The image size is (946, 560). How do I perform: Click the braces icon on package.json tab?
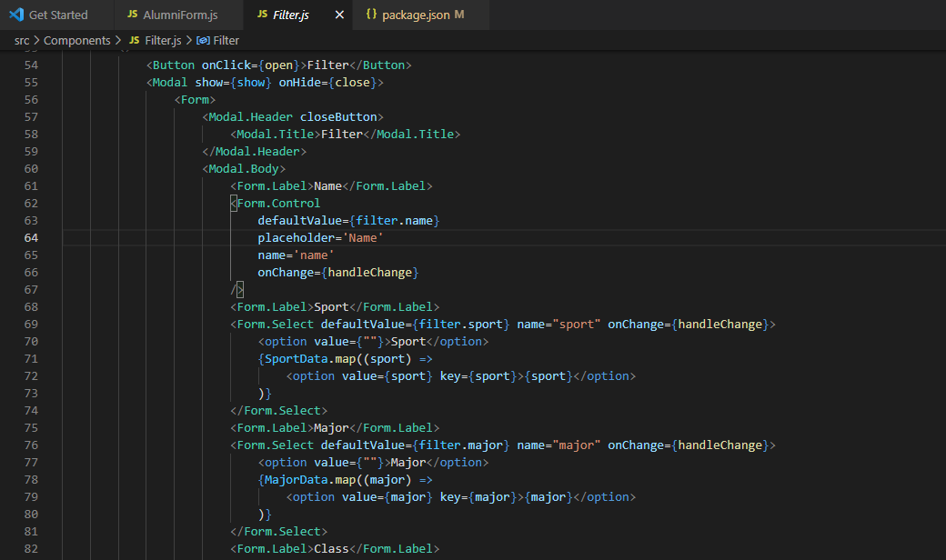372,14
